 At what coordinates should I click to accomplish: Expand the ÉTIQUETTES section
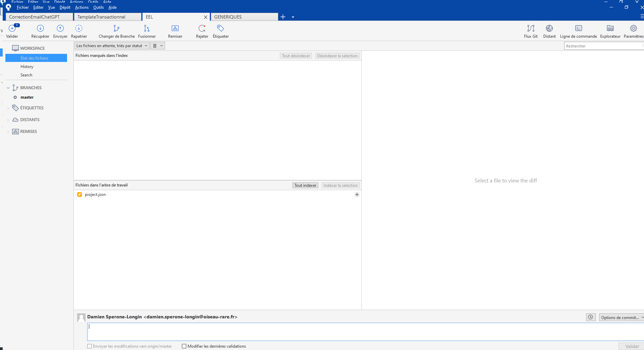(x=8, y=108)
